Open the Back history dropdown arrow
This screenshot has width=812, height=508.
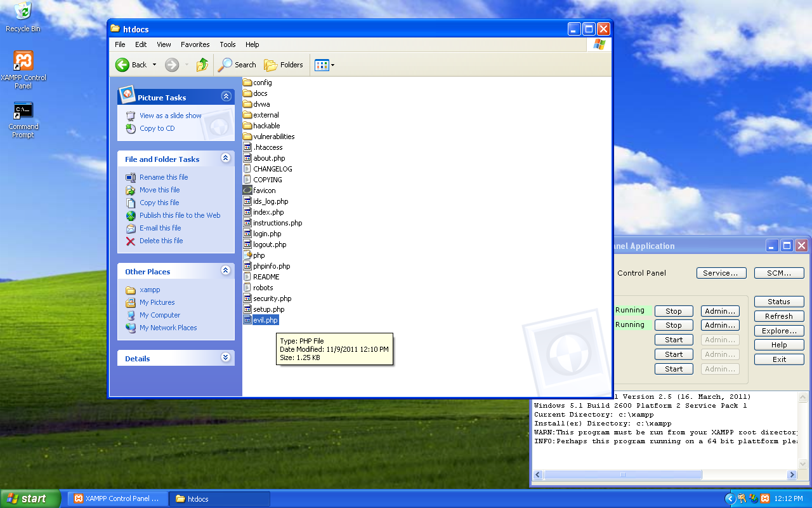pyautogui.click(x=154, y=65)
